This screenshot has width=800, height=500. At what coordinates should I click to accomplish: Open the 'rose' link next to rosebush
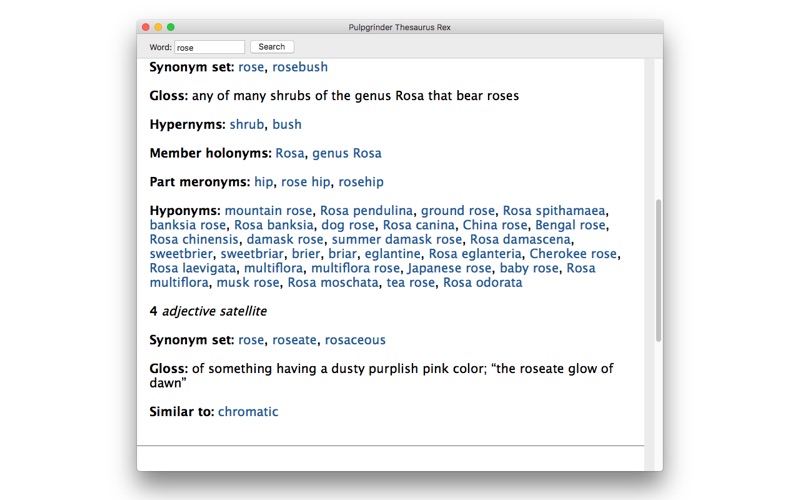tap(251, 67)
